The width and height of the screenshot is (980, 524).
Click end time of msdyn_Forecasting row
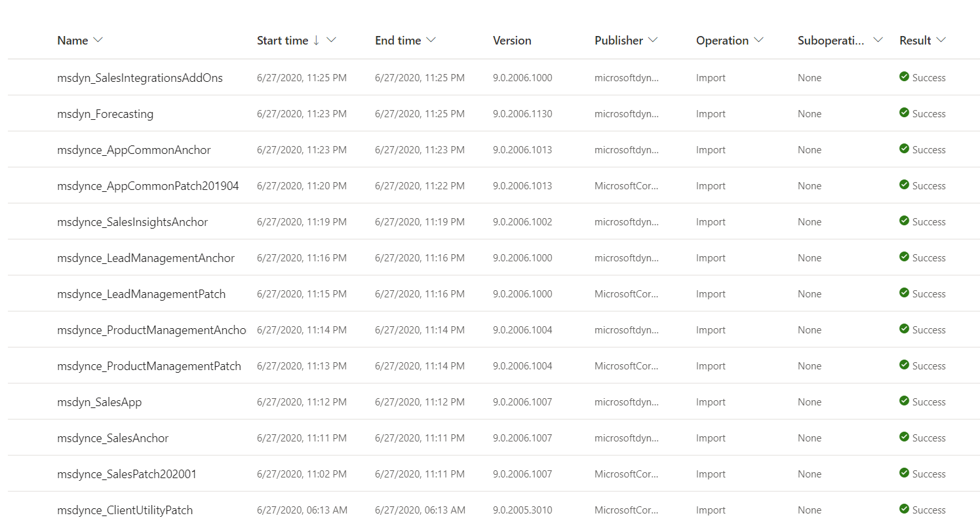[x=420, y=114]
